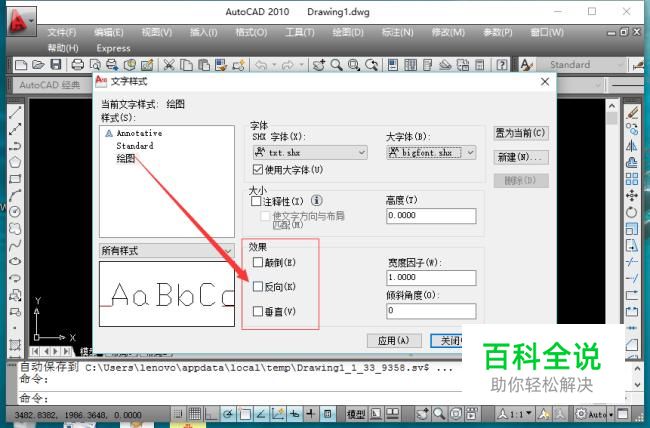The image size is (650, 428).
Task: Click the Apply button
Action: click(x=394, y=340)
